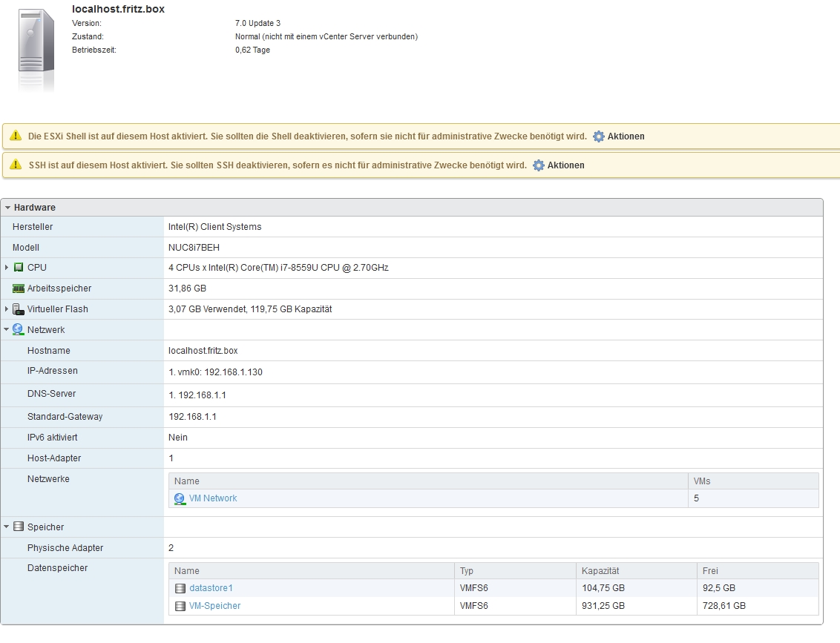Viewport: 840px width, 643px height.
Task: Collapse the Speicher section
Action: 7,527
